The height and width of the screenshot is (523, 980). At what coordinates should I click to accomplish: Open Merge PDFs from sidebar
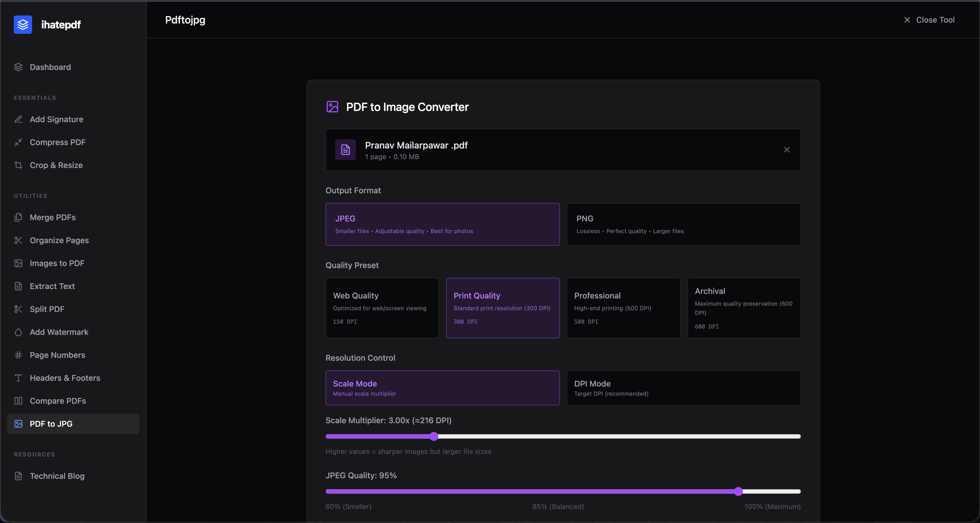click(52, 217)
